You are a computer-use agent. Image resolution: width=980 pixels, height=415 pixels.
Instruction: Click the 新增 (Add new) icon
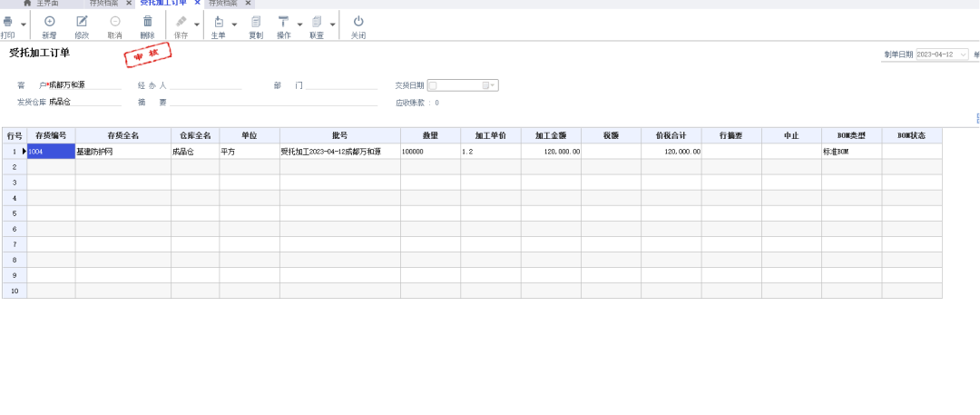[49, 21]
